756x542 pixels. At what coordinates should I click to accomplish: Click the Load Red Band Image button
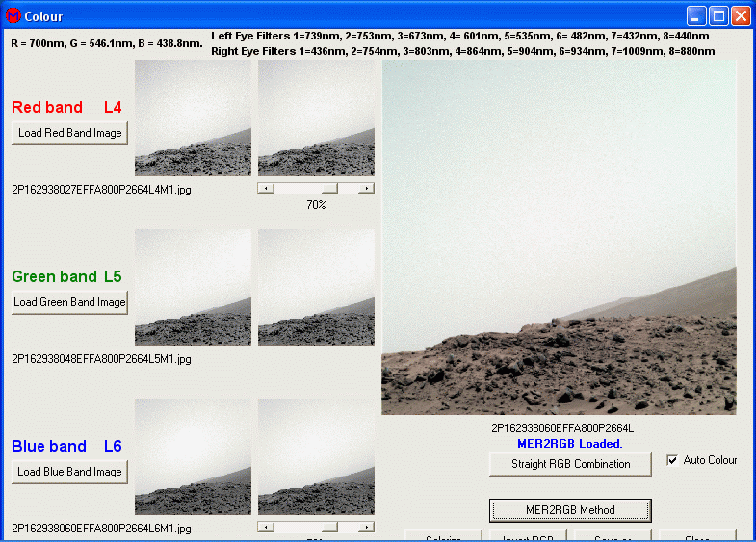coord(70,133)
